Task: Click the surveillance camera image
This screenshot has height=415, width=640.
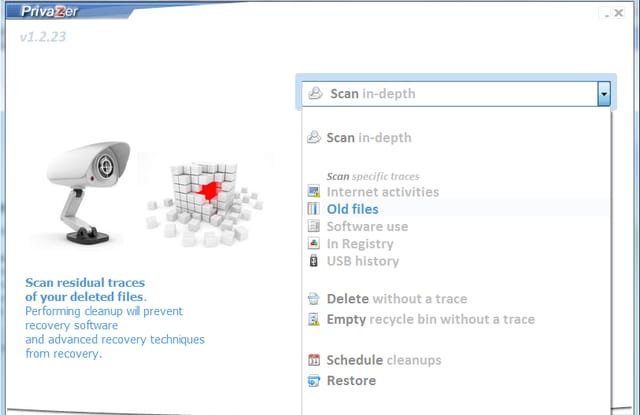Action: 87,192
